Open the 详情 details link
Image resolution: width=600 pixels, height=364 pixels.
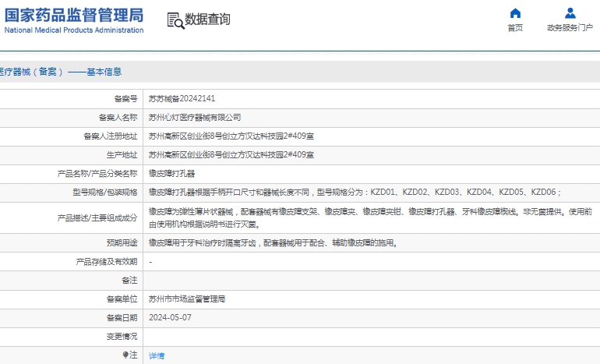157,355
